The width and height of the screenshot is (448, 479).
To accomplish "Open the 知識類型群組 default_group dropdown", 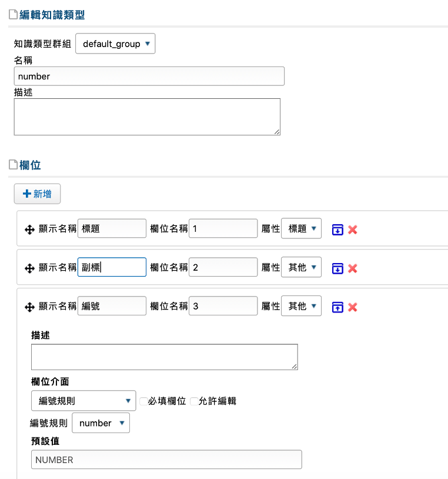I will coord(115,44).
